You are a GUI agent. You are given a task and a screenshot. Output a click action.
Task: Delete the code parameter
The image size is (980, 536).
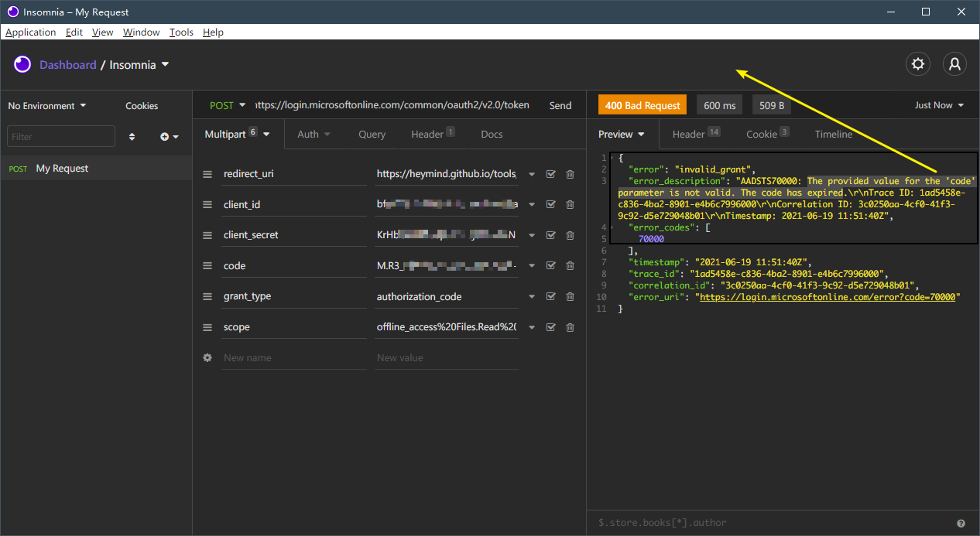571,266
